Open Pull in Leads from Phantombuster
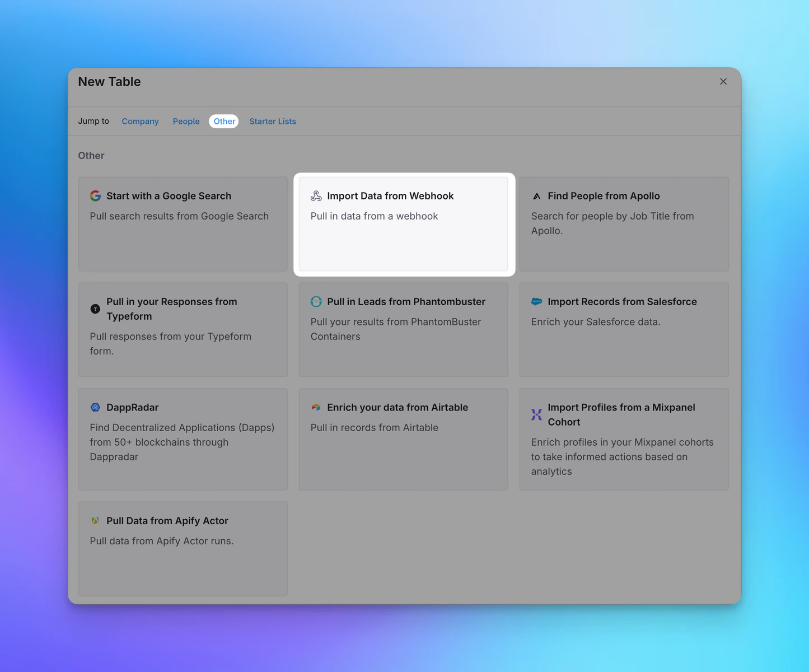 (x=403, y=329)
